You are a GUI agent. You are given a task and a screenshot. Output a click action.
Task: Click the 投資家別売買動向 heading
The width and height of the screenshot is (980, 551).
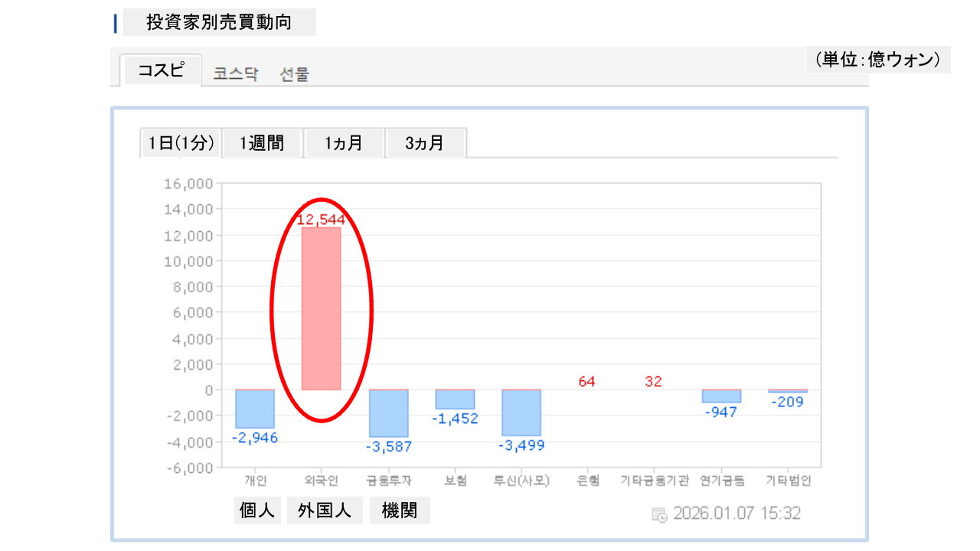pos(219,23)
